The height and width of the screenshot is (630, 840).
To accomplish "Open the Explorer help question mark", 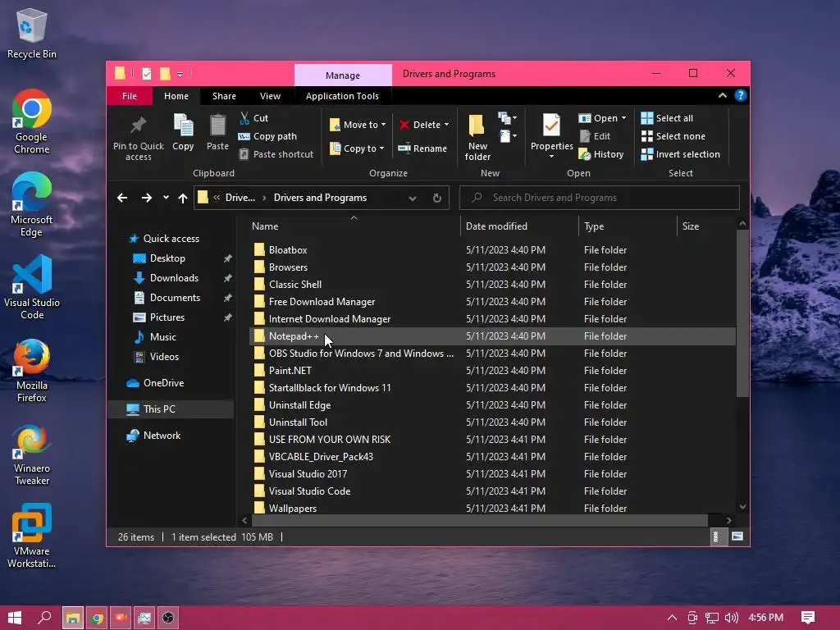I will (741, 95).
